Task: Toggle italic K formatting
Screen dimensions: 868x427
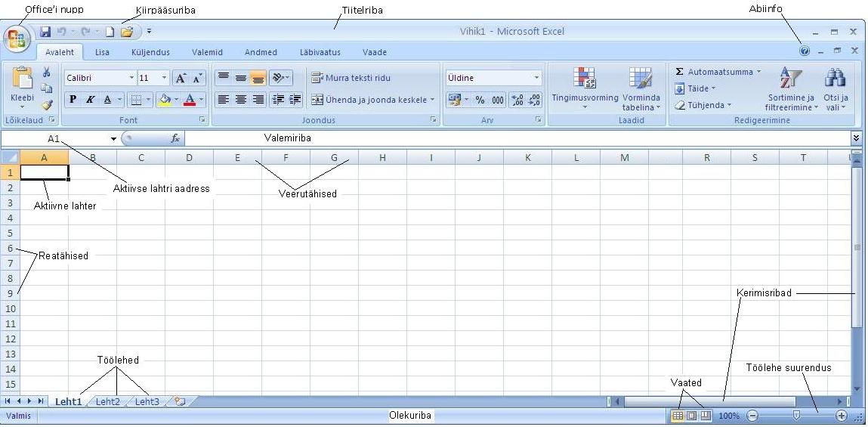Action: click(90, 100)
